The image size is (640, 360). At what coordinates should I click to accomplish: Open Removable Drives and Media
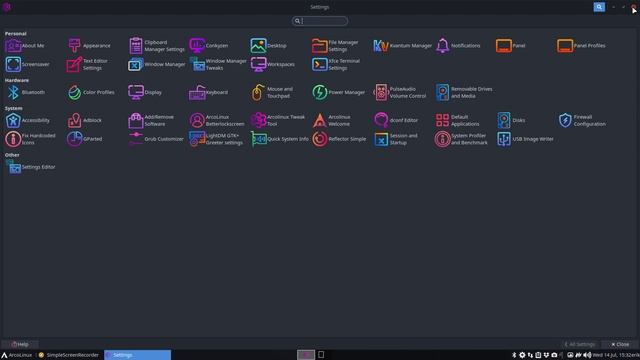[x=464, y=93]
